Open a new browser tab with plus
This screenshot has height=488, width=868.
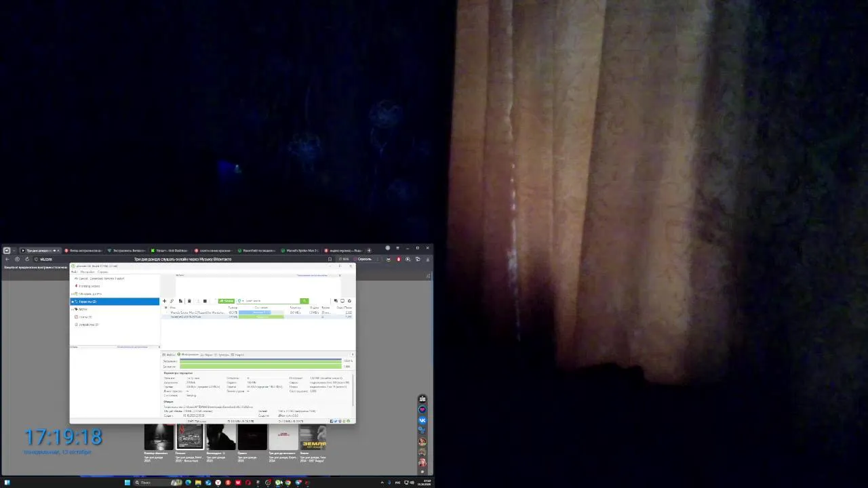[369, 250]
